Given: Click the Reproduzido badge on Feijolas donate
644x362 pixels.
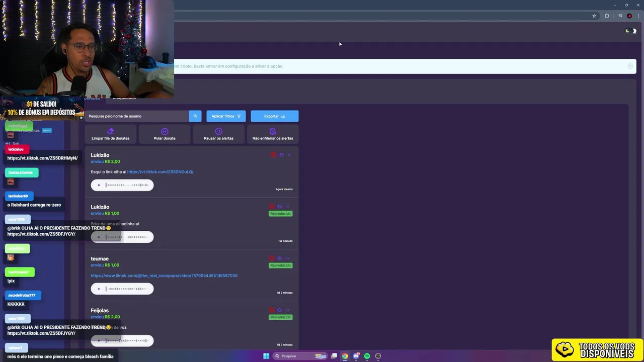Looking at the screenshot, I should pyautogui.click(x=280, y=317).
